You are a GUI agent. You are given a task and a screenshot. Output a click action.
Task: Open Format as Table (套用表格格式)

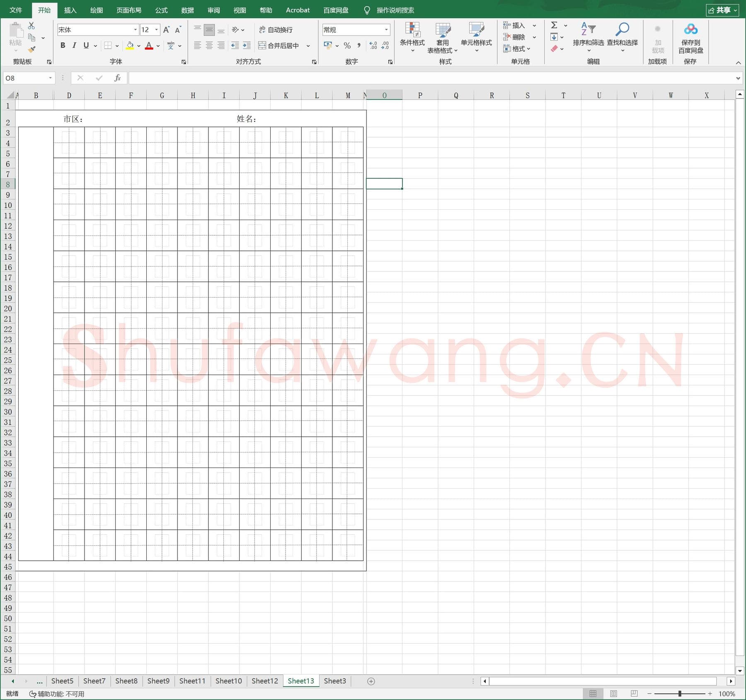[x=443, y=37]
